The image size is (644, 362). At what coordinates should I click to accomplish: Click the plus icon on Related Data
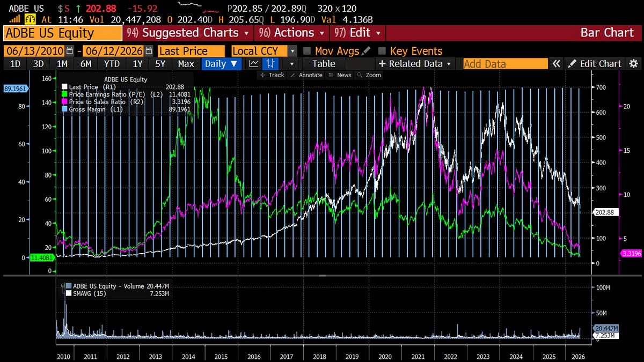(383, 64)
